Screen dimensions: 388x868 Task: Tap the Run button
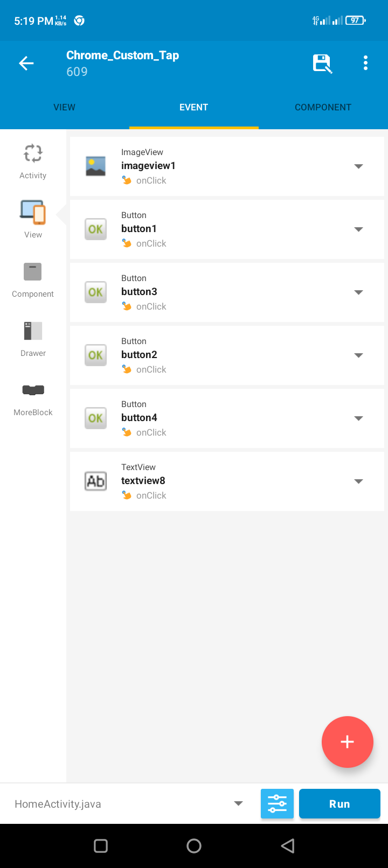coord(339,803)
